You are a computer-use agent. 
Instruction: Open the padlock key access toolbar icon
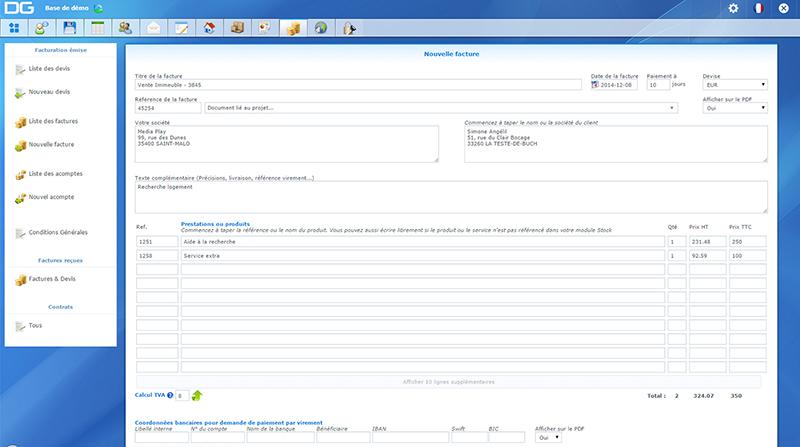click(349, 28)
